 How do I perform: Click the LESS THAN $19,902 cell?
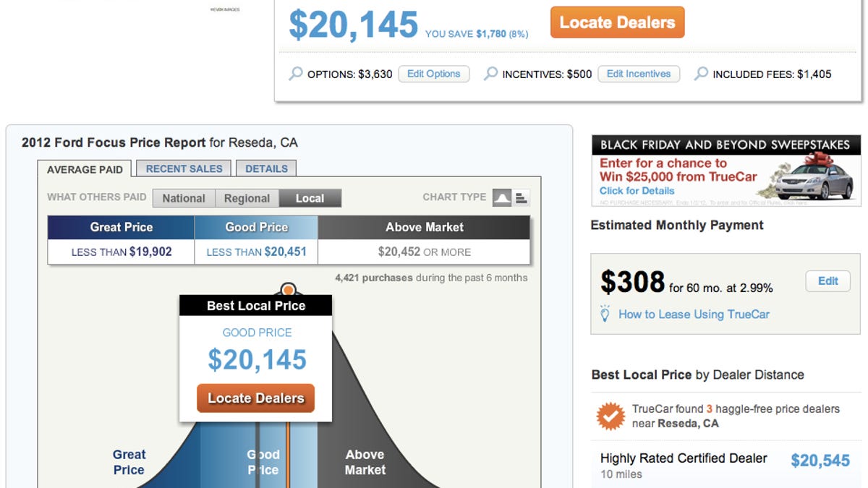(122, 252)
